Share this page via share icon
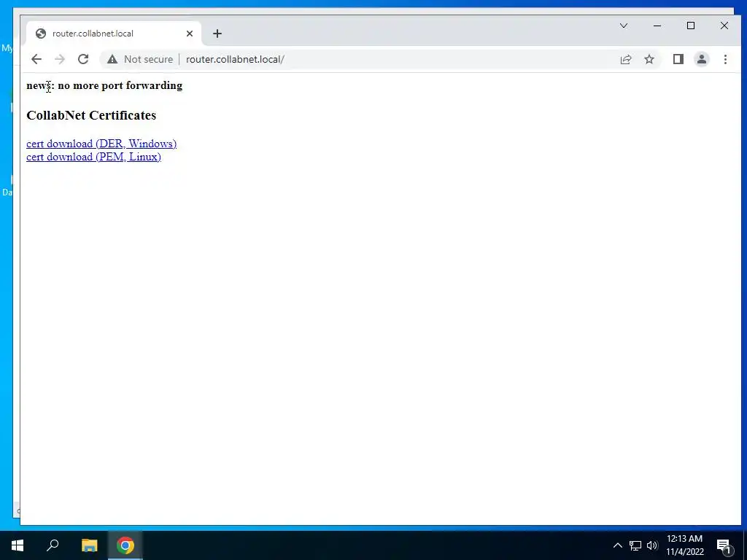The image size is (747, 560). click(626, 59)
